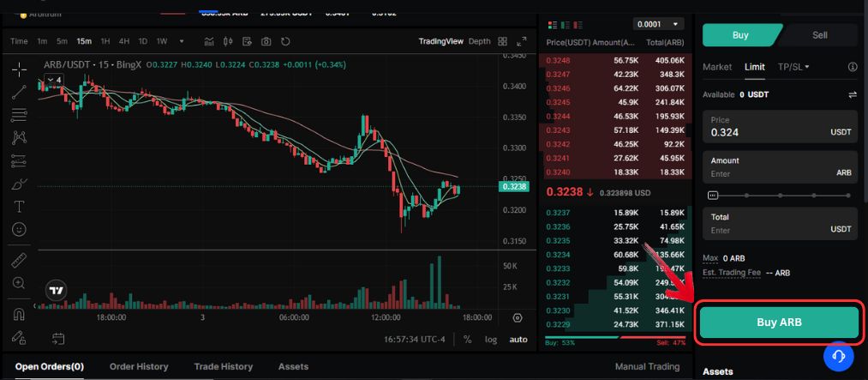The width and height of the screenshot is (868, 380).
Task: Open the emoji sticker tool
Action: [x=19, y=229]
